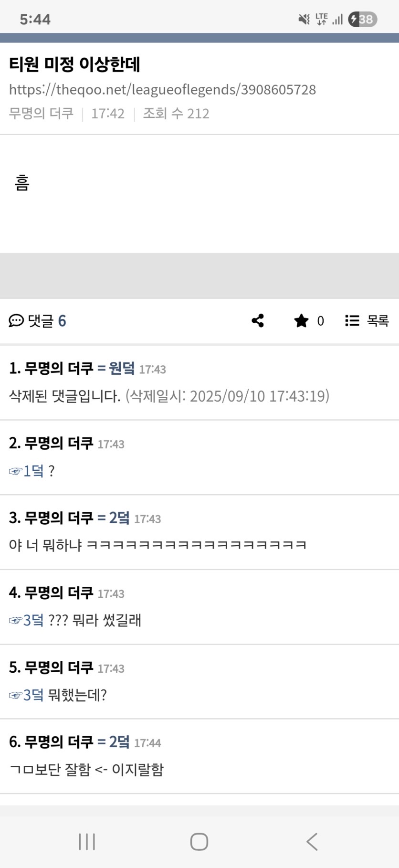Tap the share icon
Viewport: 399px width, 868px height.
[x=258, y=320]
